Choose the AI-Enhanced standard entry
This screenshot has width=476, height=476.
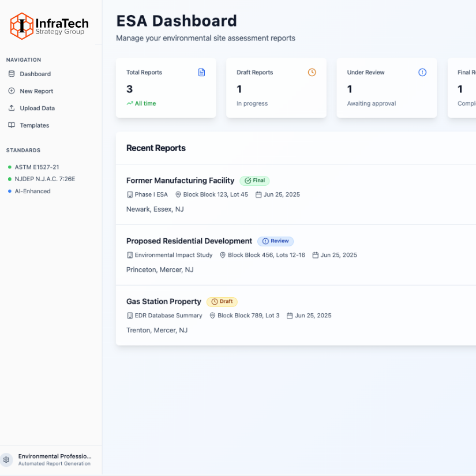point(32,191)
